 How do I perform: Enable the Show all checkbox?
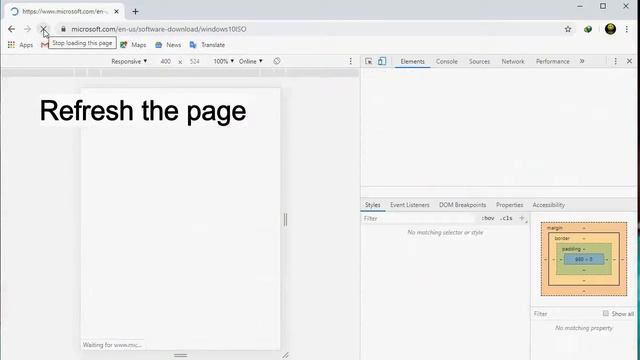tap(606, 313)
